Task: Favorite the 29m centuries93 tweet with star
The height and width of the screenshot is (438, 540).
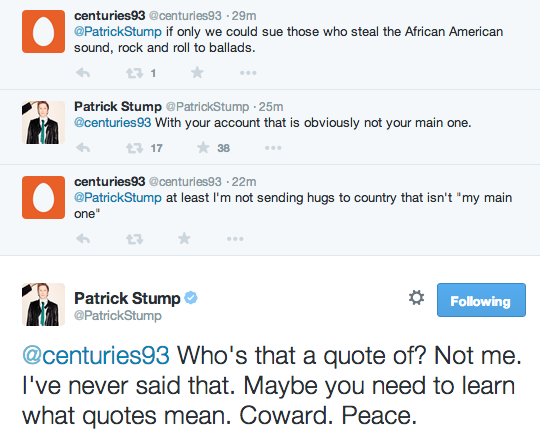Action: click(197, 73)
